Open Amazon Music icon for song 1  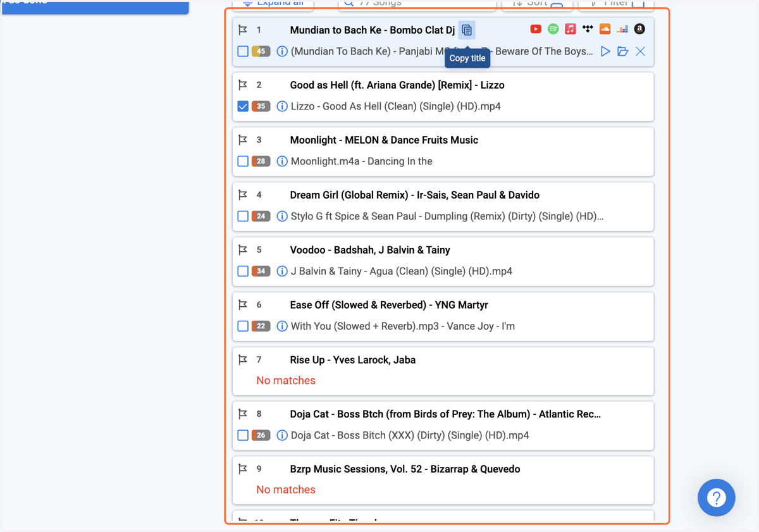tap(639, 29)
